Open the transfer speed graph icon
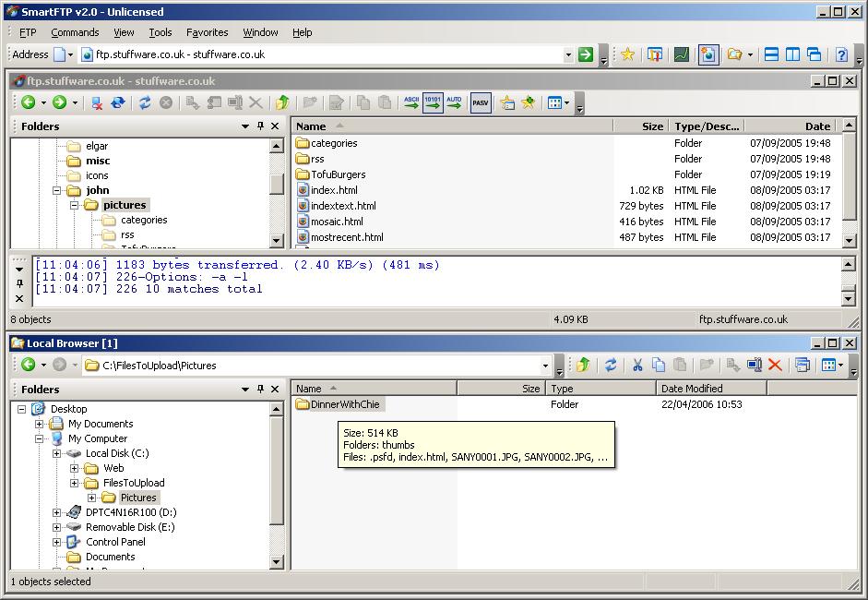The width and height of the screenshot is (868, 600). [x=682, y=54]
